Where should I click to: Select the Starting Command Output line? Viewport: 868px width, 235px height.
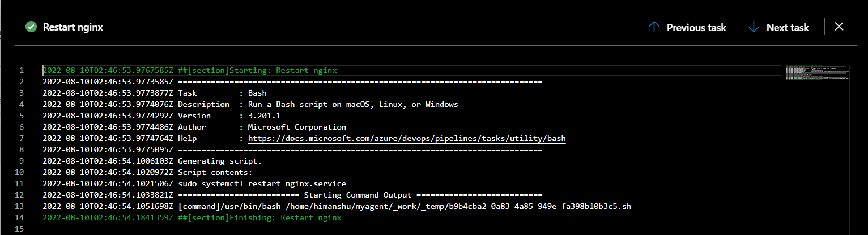point(292,195)
